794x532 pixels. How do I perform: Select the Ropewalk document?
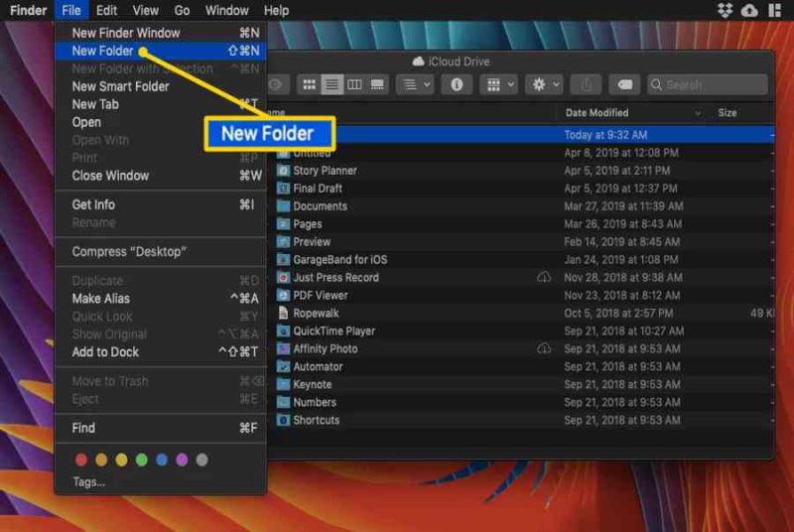click(x=521, y=313)
